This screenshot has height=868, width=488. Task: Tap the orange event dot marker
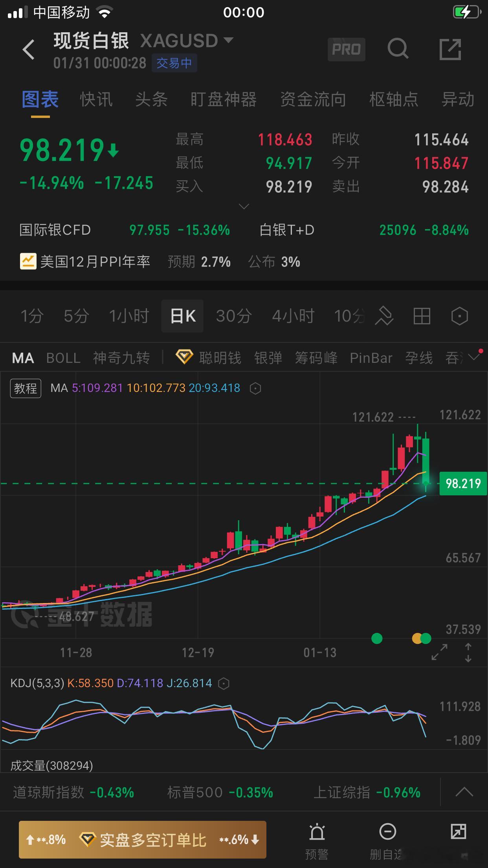coord(416,638)
